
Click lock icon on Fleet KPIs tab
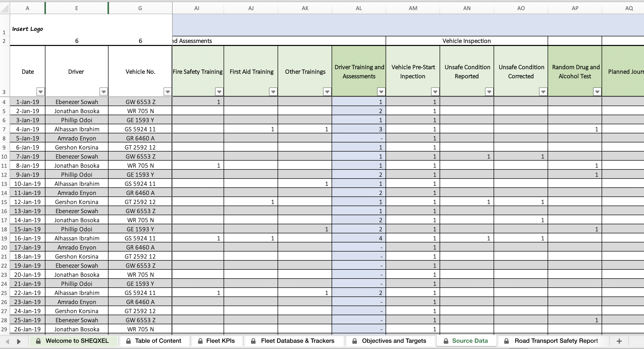[x=200, y=341]
